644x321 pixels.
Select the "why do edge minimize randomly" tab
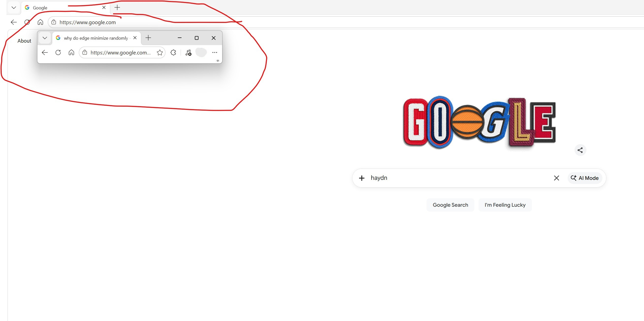pos(97,38)
